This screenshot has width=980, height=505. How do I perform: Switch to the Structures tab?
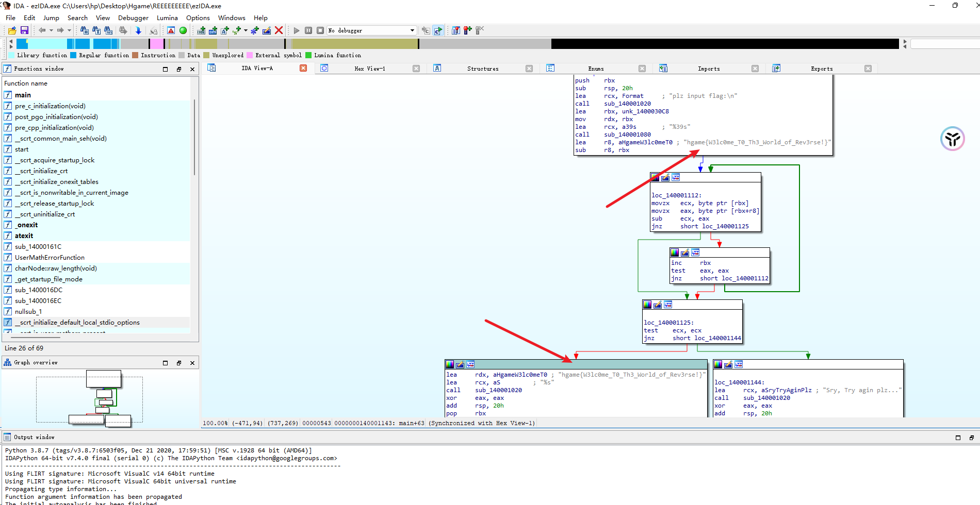483,69
